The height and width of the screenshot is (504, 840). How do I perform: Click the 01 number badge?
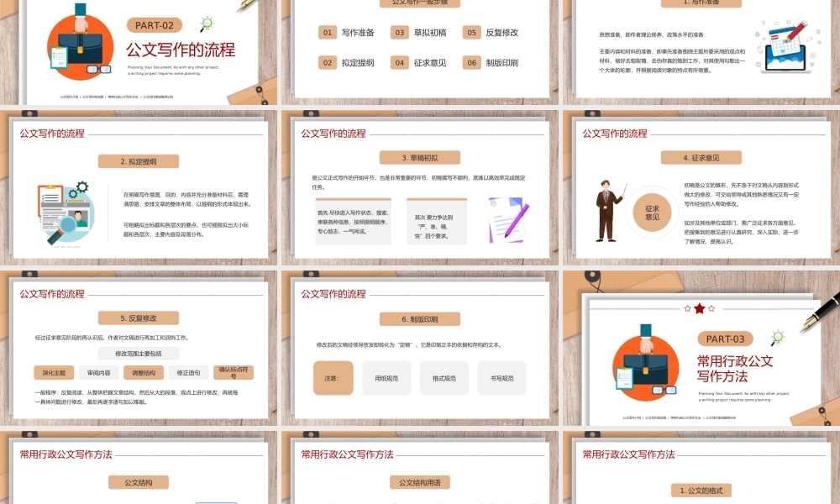tap(328, 33)
